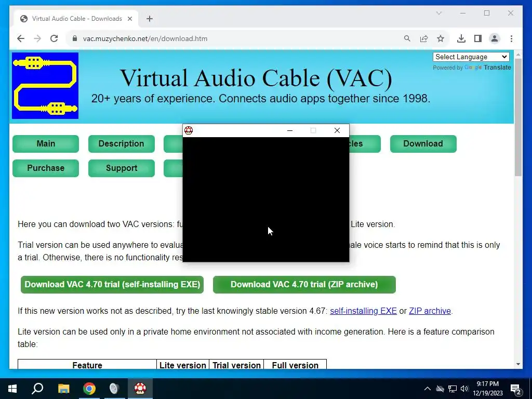Click the 'Feature' table header
532x399 pixels.
point(87,365)
